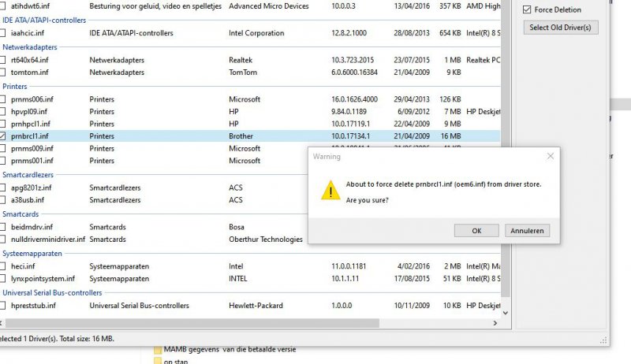The width and height of the screenshot is (631, 364).
Task: Click the horizontal scrollbar under the driver list
Action: pyautogui.click(x=237, y=323)
